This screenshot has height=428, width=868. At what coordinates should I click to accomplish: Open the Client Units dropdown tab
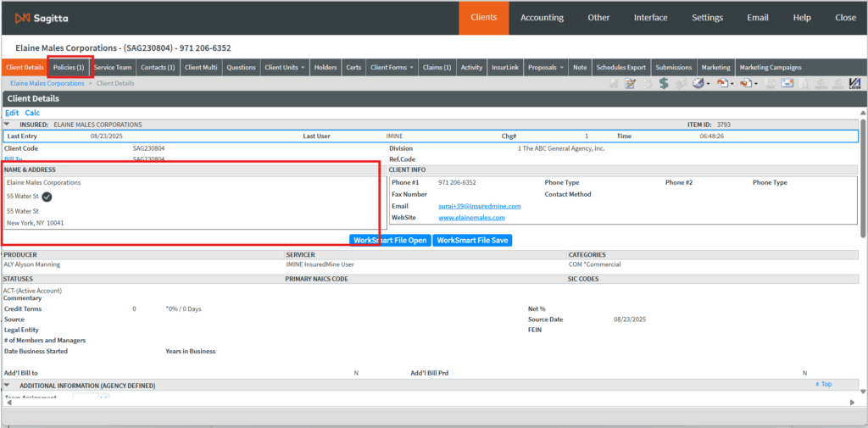tap(284, 67)
